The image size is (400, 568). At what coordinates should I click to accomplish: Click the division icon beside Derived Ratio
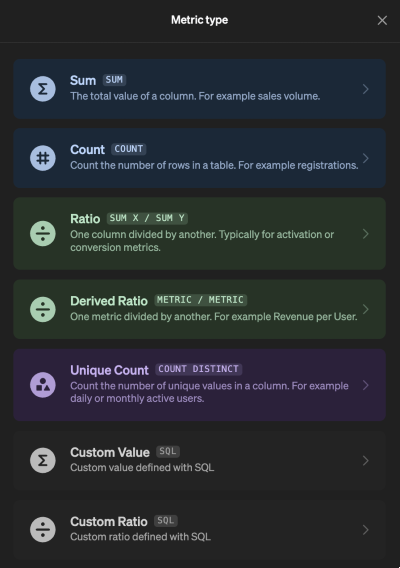(x=43, y=309)
